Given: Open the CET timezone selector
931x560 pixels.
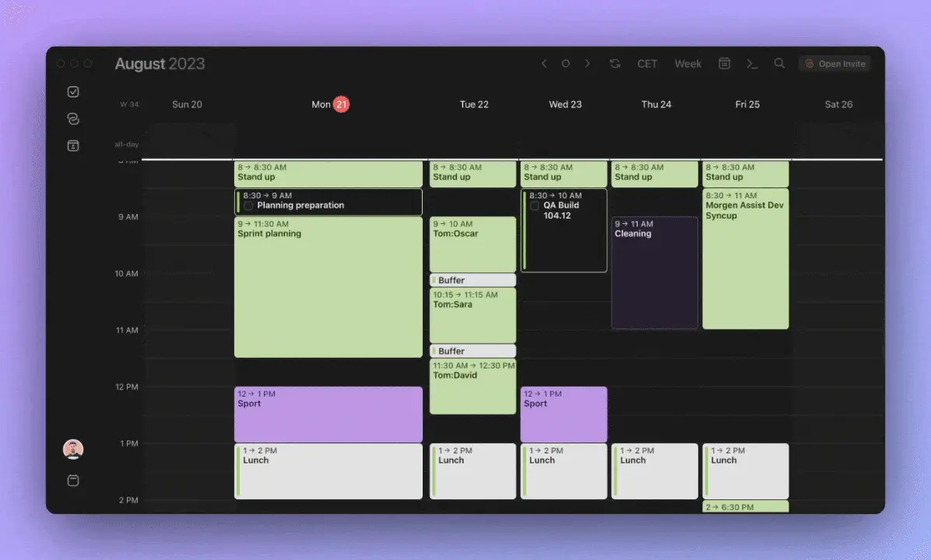Looking at the screenshot, I should [647, 63].
